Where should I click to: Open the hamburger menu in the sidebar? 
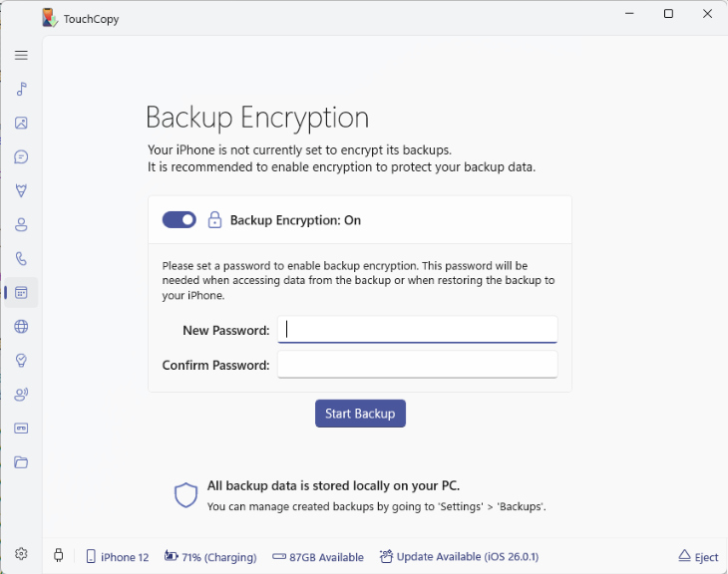pyautogui.click(x=21, y=55)
